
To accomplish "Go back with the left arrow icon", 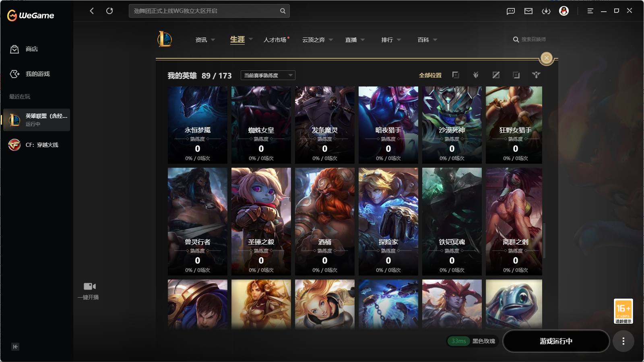I will pos(92,11).
